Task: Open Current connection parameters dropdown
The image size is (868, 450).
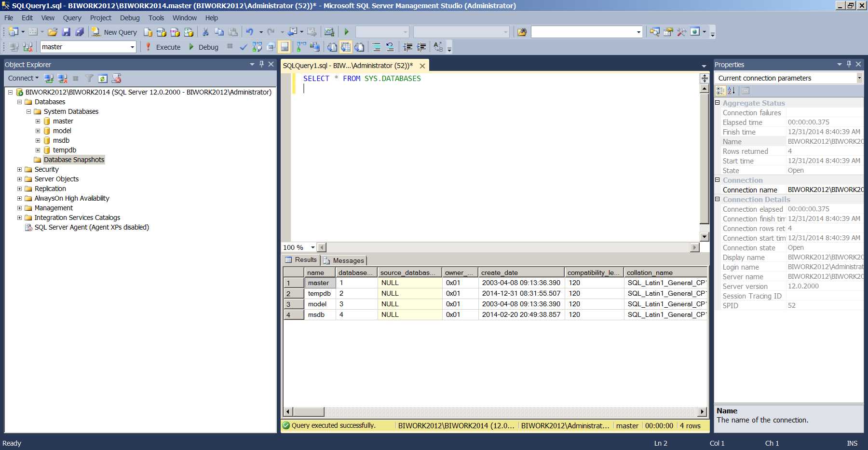Action: point(859,78)
